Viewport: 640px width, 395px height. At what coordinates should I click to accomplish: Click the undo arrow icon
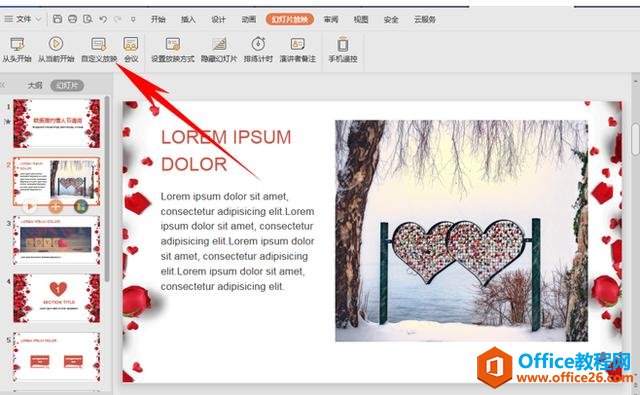(x=103, y=19)
